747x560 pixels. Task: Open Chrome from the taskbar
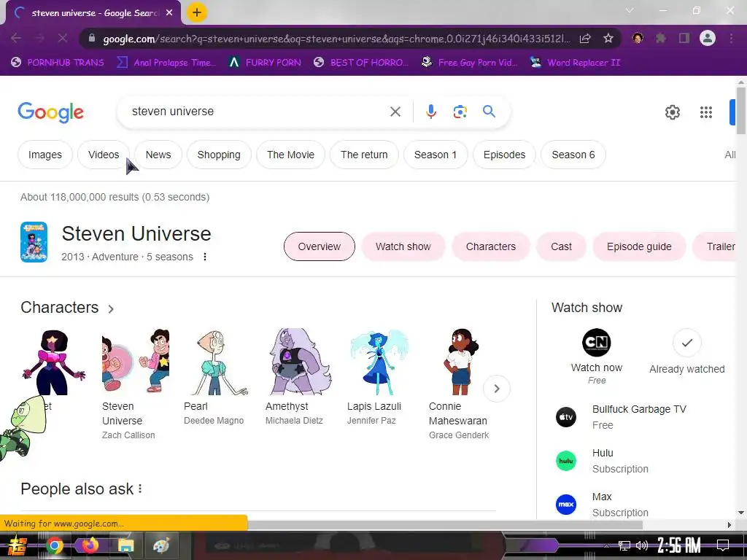click(54, 545)
